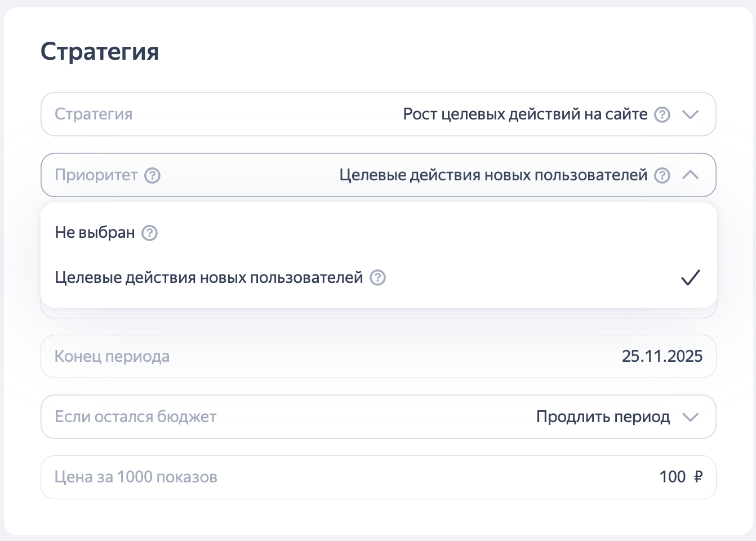Click the help circle in the Стратегия row
The width and height of the screenshot is (756, 541).
pyautogui.click(x=662, y=114)
